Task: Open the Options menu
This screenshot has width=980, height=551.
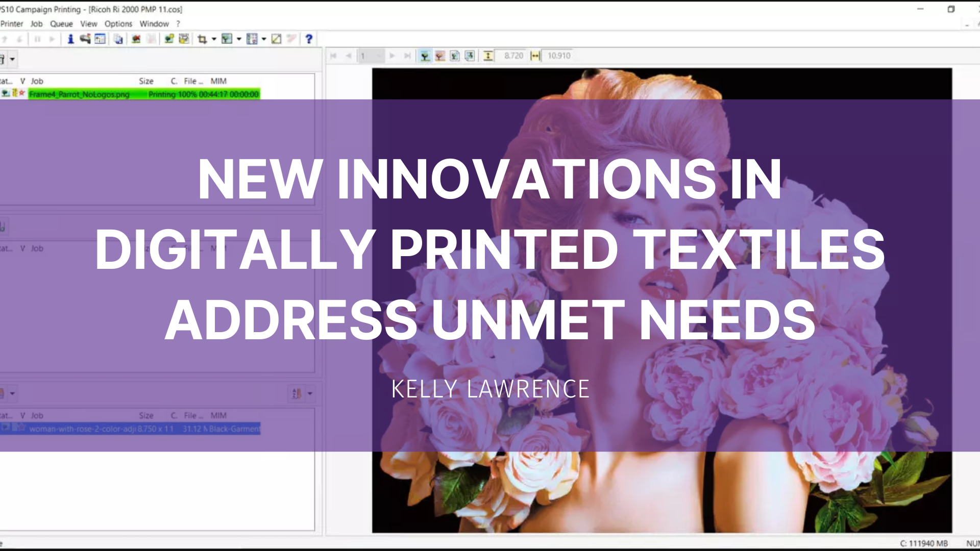Action: pos(118,24)
